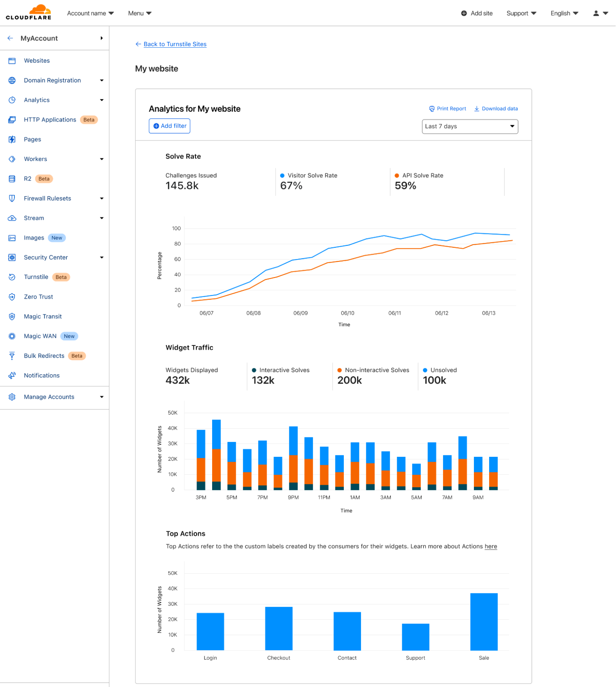This screenshot has height=687, width=616.
Task: Click the Print Report link
Action: (x=451, y=109)
